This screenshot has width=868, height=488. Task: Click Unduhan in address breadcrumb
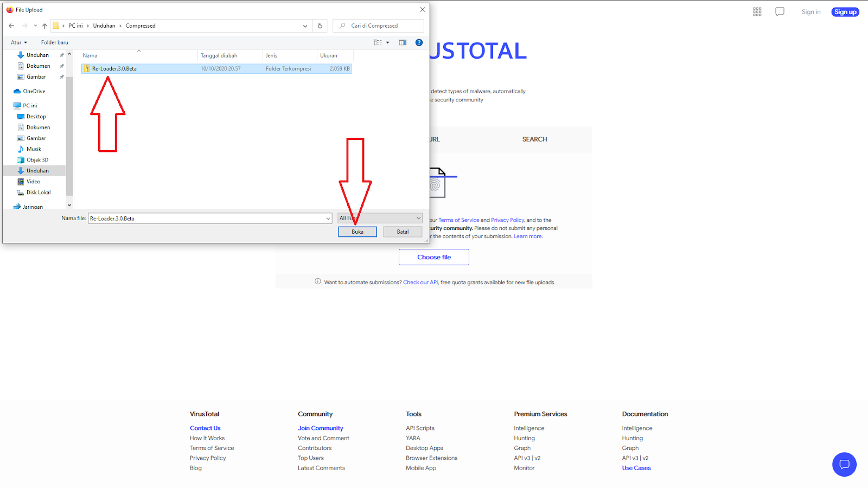coord(104,25)
